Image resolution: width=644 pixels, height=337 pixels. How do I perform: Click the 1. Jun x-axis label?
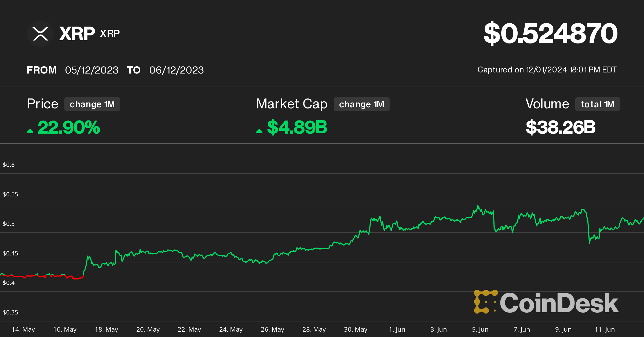pyautogui.click(x=397, y=329)
